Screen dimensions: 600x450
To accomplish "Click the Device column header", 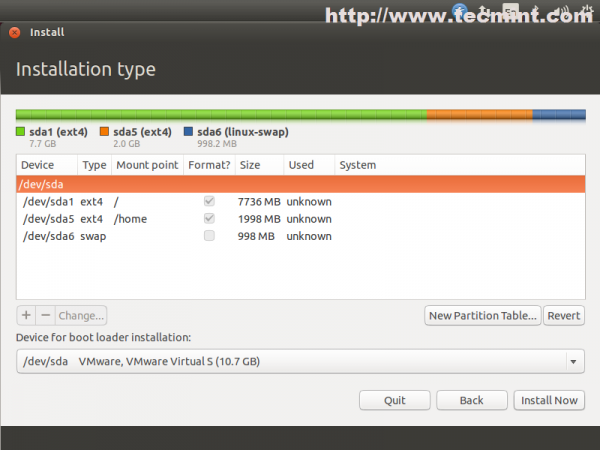I will click(47, 165).
